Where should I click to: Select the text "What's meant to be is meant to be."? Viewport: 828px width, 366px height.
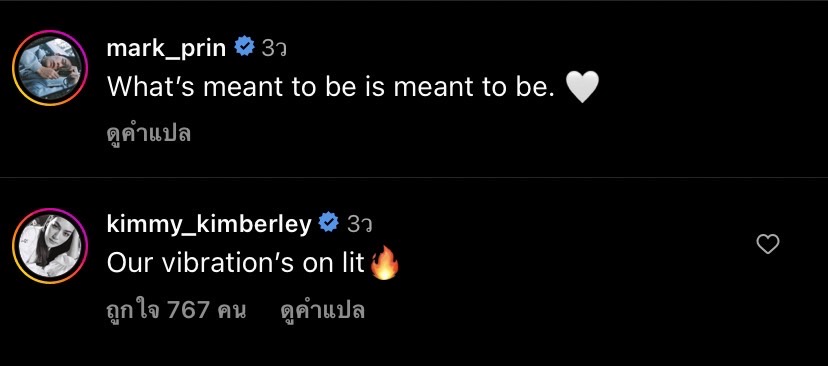(x=331, y=87)
